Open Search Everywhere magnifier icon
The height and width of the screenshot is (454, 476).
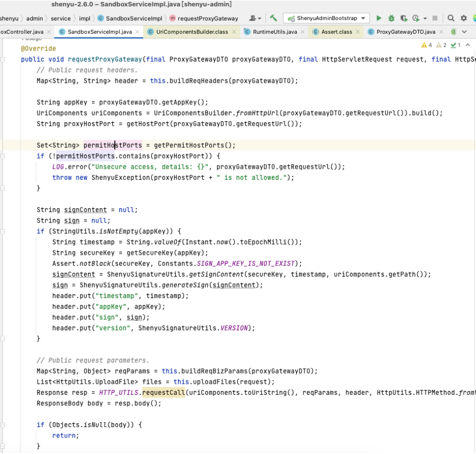(451, 18)
